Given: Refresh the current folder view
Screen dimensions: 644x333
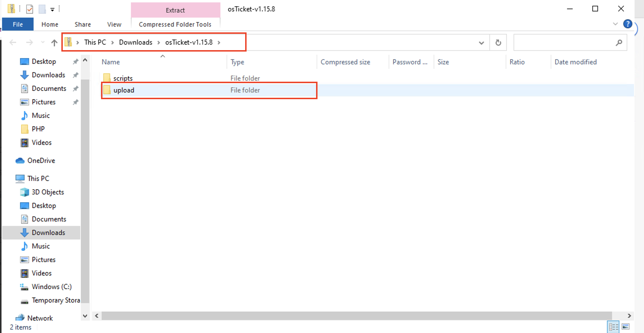Looking at the screenshot, I should (x=498, y=42).
